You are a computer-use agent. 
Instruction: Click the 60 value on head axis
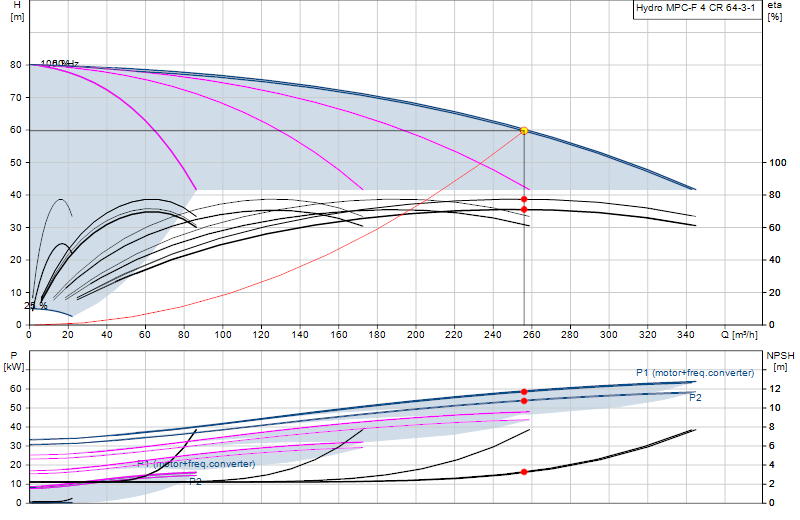pyautogui.click(x=15, y=130)
